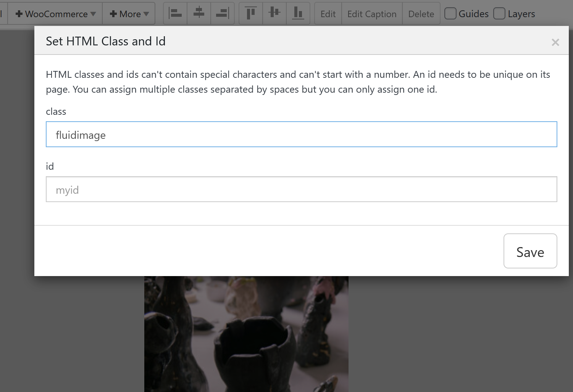573x392 pixels.
Task: Select the pottery image behind dialog
Action: (246, 334)
